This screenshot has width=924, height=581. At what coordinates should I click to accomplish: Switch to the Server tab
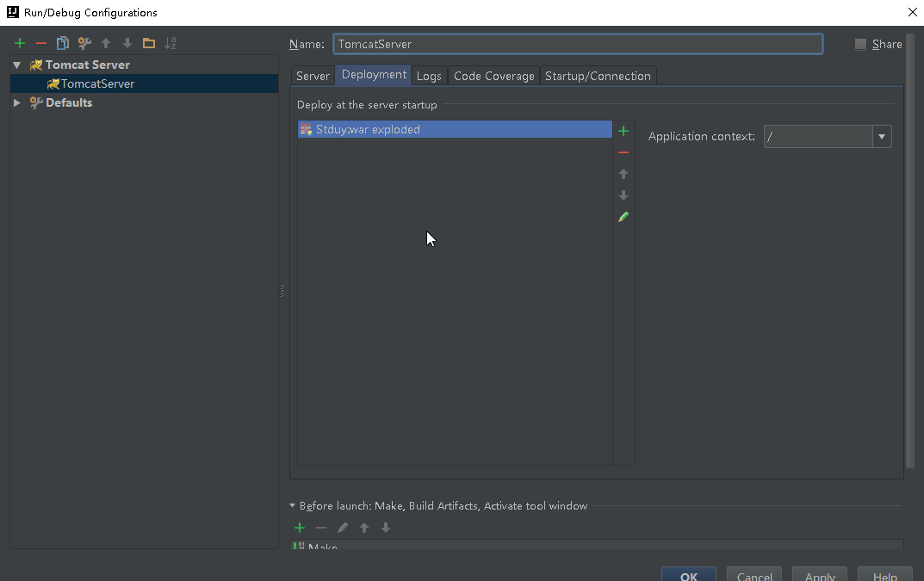[x=313, y=76]
